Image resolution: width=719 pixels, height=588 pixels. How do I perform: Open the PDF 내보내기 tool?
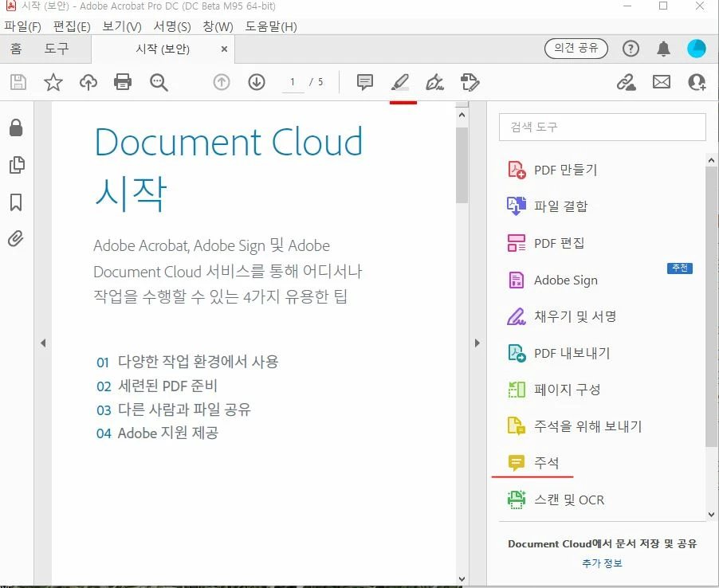[x=559, y=353]
